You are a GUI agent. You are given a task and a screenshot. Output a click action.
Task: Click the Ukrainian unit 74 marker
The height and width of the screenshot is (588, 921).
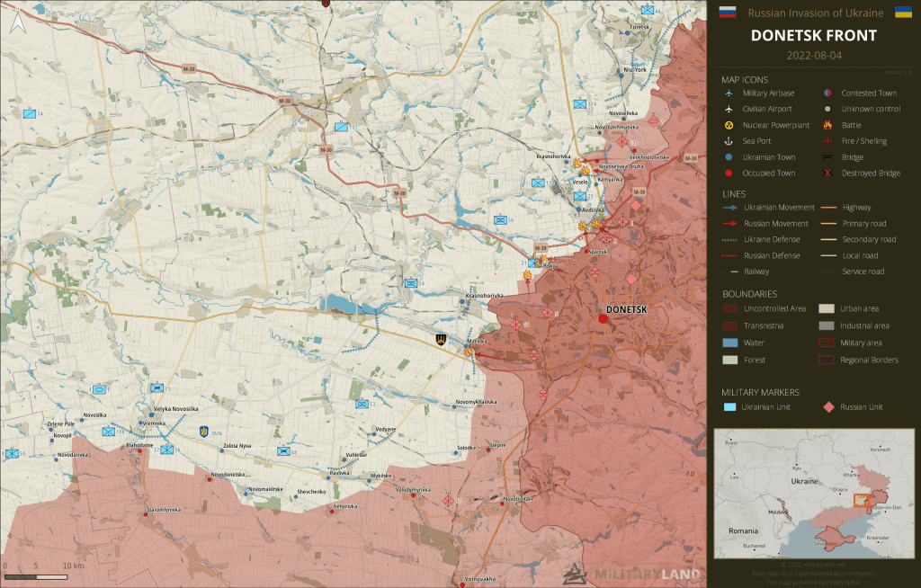point(30,114)
